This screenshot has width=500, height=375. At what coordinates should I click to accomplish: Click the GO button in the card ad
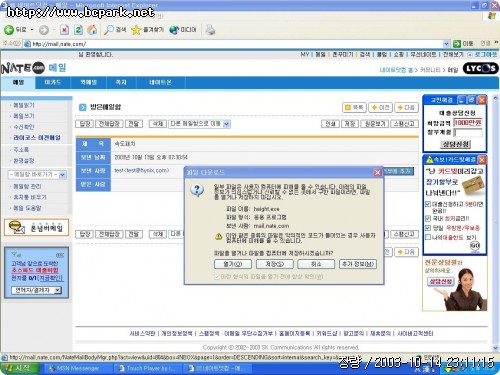click(x=475, y=245)
